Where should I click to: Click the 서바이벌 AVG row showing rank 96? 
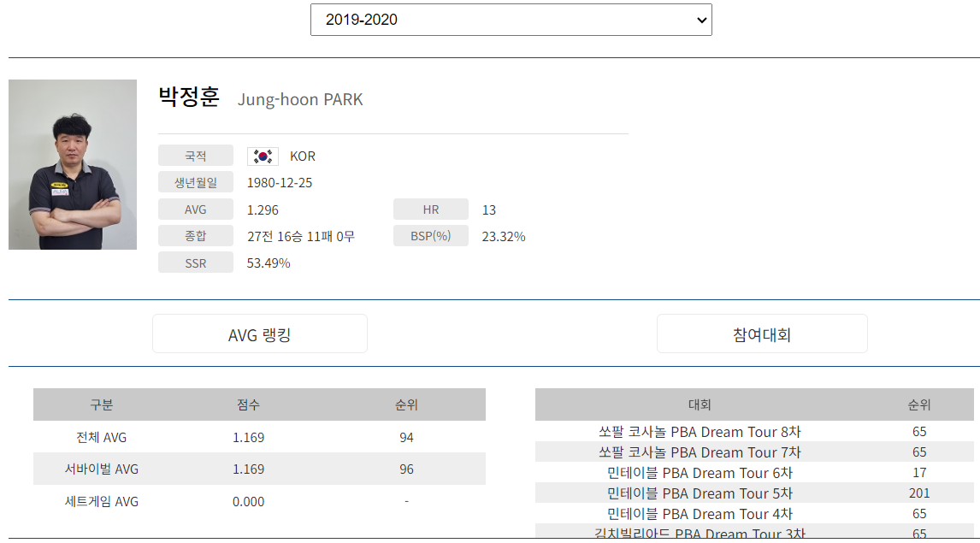[258, 469]
